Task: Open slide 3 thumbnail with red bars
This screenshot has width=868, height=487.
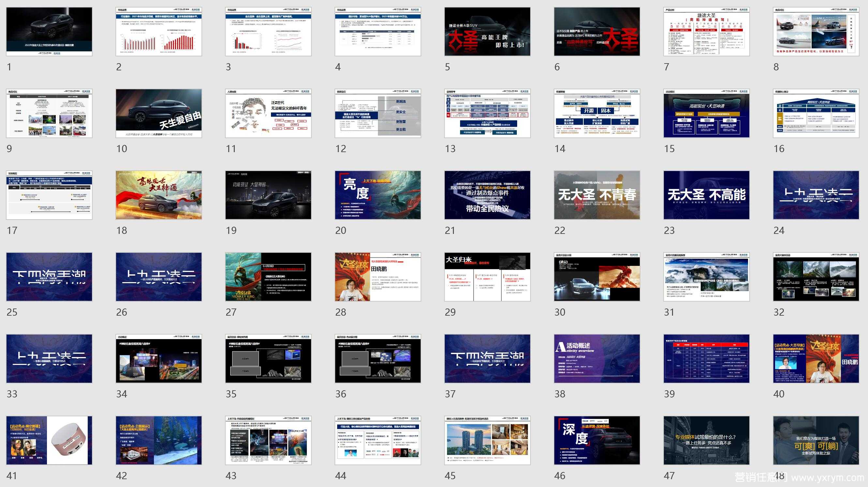Action: 268,32
